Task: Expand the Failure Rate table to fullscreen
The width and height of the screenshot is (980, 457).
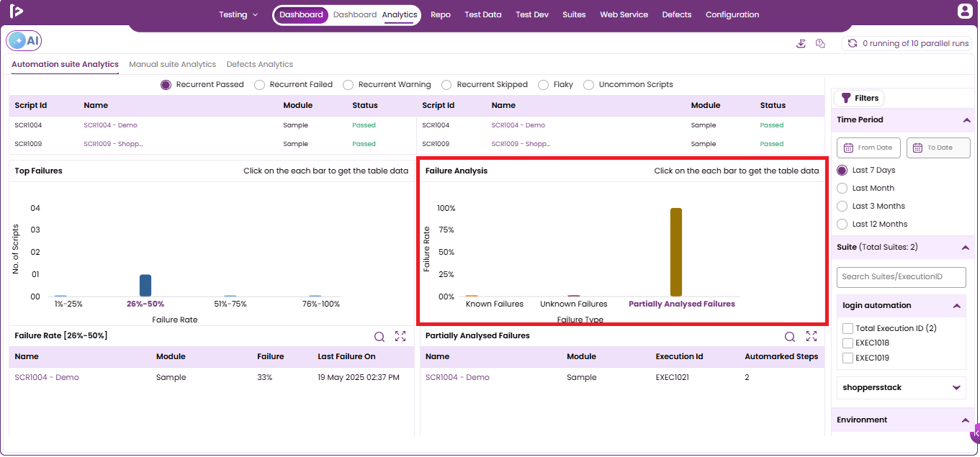Action: tap(401, 336)
